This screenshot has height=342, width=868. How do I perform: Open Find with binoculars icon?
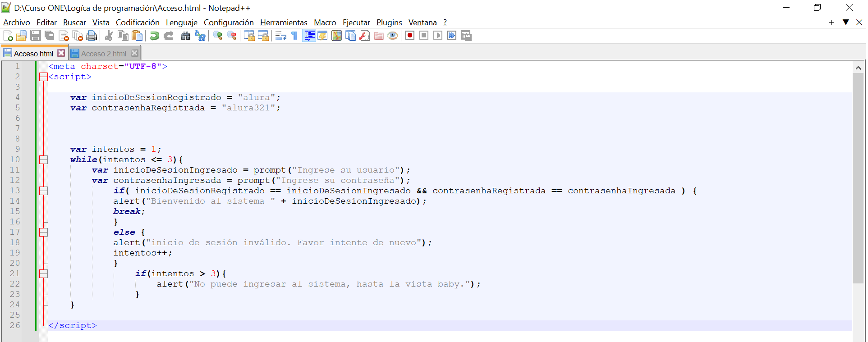(x=185, y=36)
